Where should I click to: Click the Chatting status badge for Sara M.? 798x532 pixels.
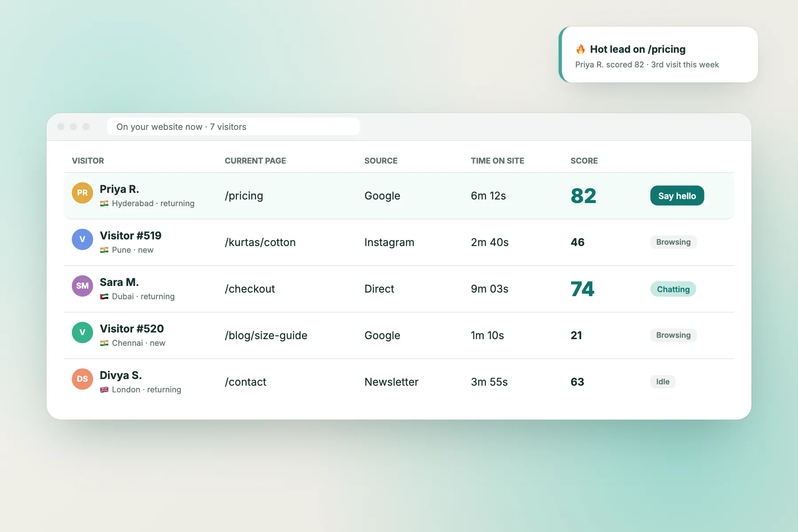coord(673,289)
